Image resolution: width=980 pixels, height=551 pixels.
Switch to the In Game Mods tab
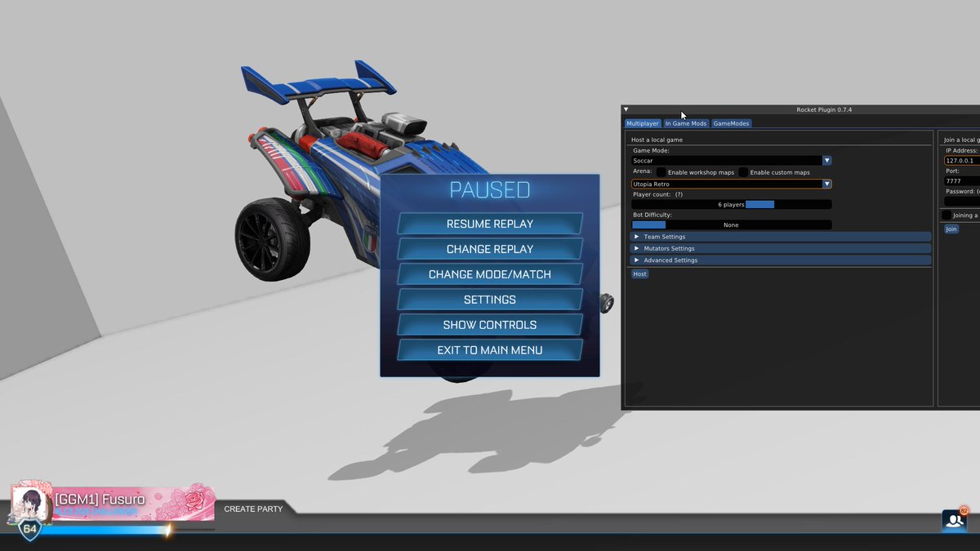[686, 123]
